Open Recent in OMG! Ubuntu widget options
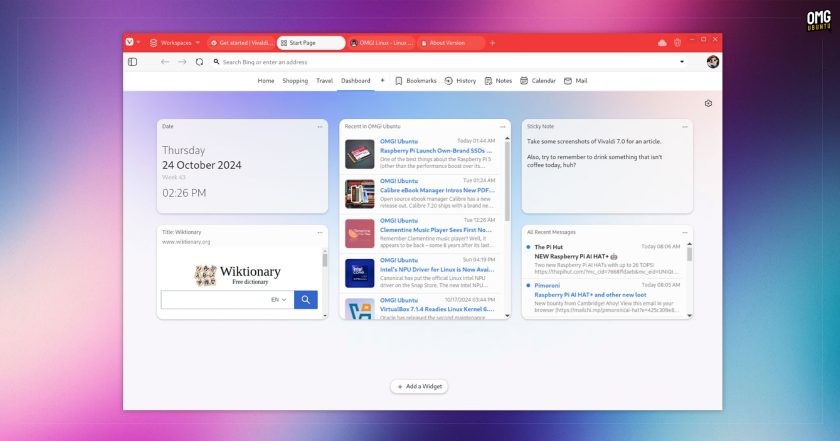840x441 pixels. pyautogui.click(x=502, y=127)
